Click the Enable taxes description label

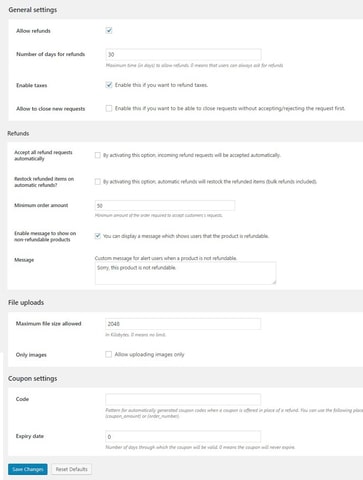(x=161, y=85)
